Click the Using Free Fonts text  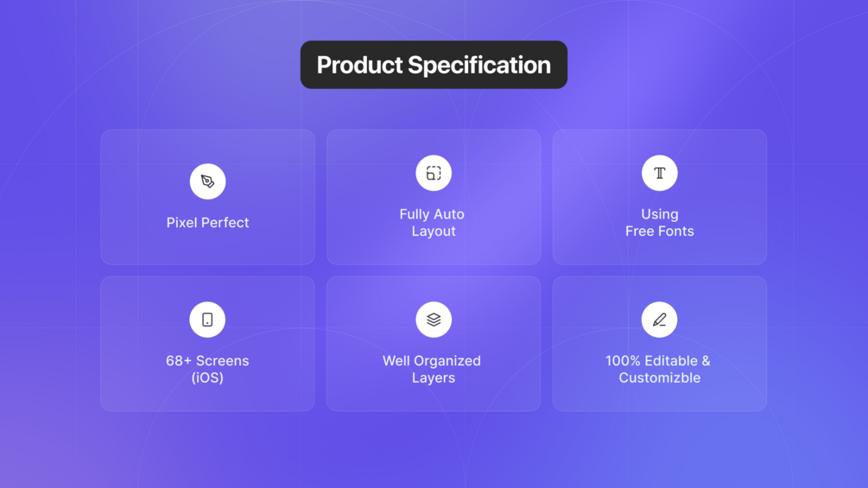[659, 223]
